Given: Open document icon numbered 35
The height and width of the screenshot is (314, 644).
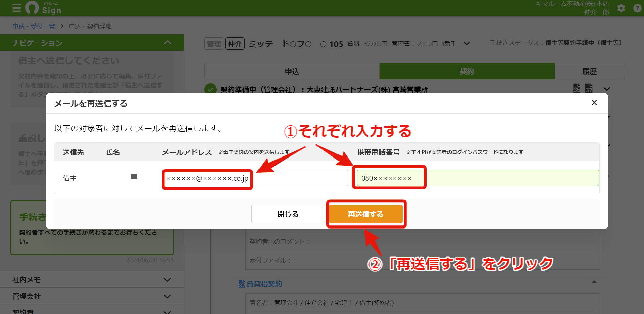Looking at the screenshot, I should [x=577, y=88].
